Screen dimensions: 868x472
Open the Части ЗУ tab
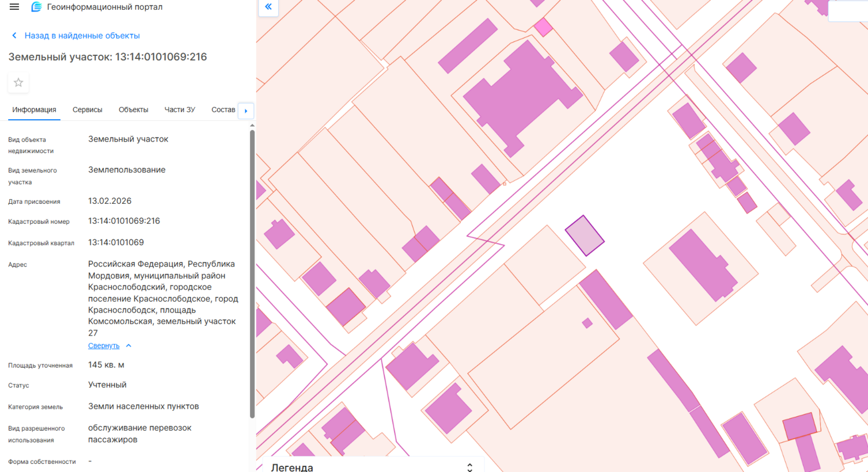[x=180, y=109]
